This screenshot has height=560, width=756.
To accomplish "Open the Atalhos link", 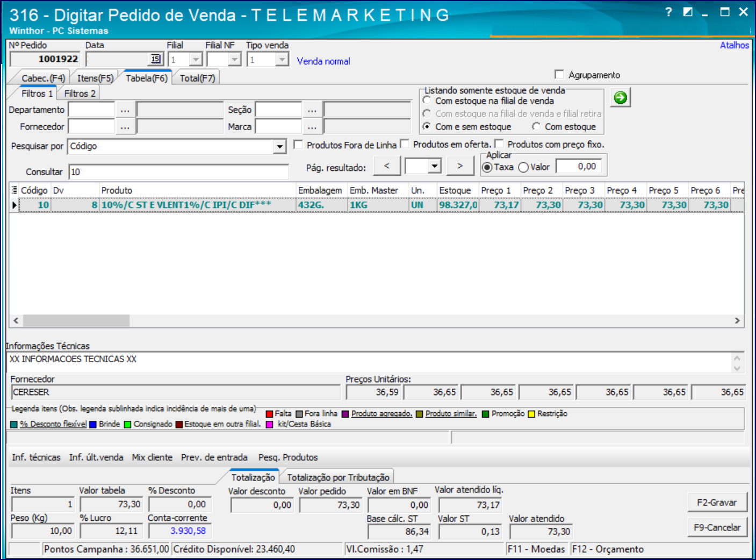I will tap(734, 45).
